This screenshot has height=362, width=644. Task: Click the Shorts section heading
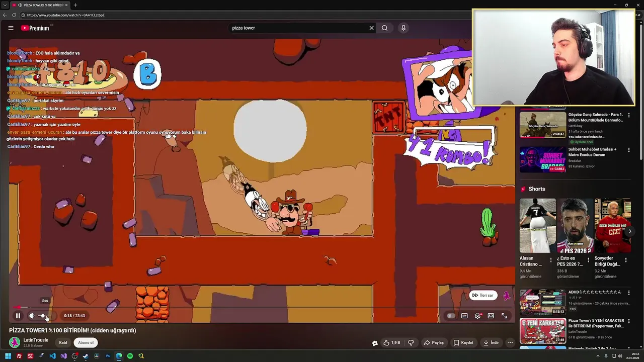click(536, 189)
